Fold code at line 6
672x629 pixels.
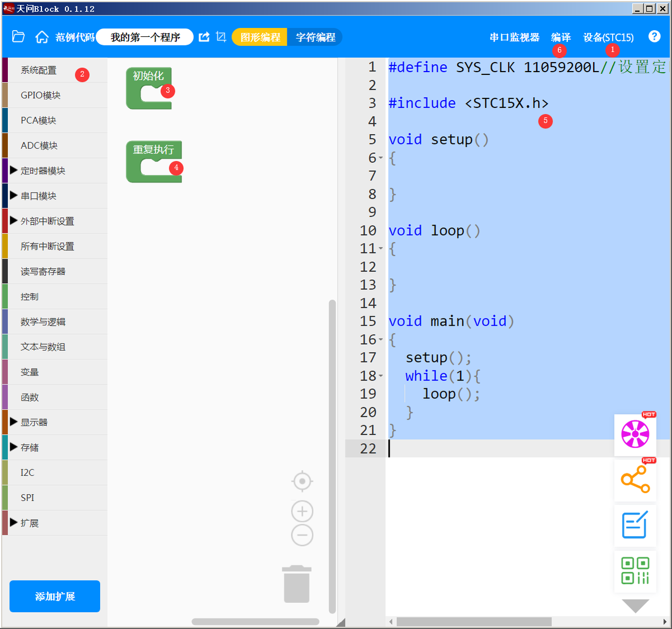tap(381, 158)
